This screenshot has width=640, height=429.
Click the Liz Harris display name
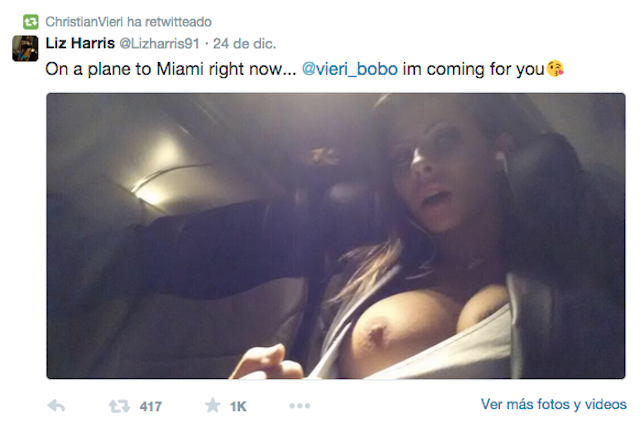click(80, 43)
